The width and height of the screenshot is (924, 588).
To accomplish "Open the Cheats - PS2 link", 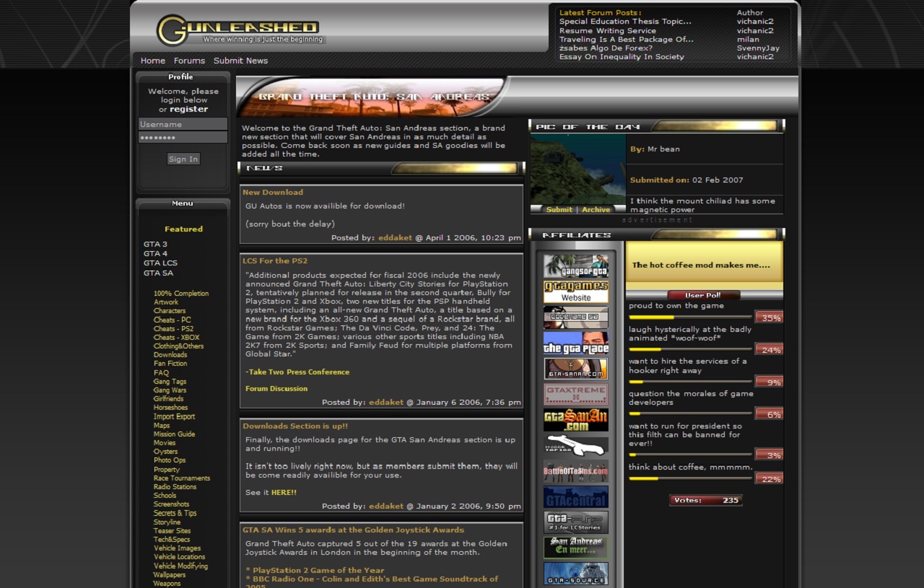I will (x=173, y=329).
